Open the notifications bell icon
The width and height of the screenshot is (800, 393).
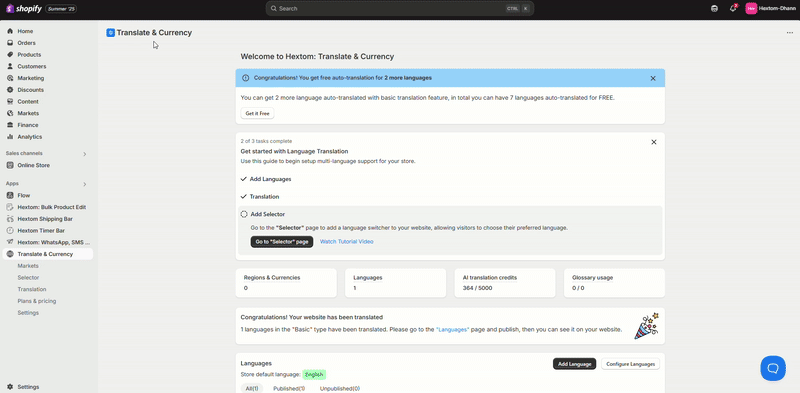(x=733, y=8)
